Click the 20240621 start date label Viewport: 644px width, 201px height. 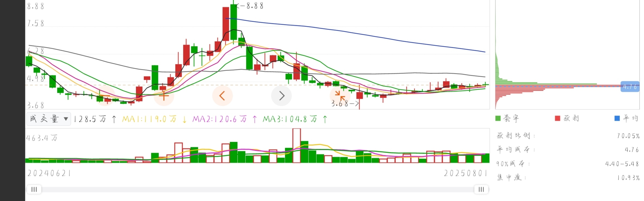click(x=49, y=173)
